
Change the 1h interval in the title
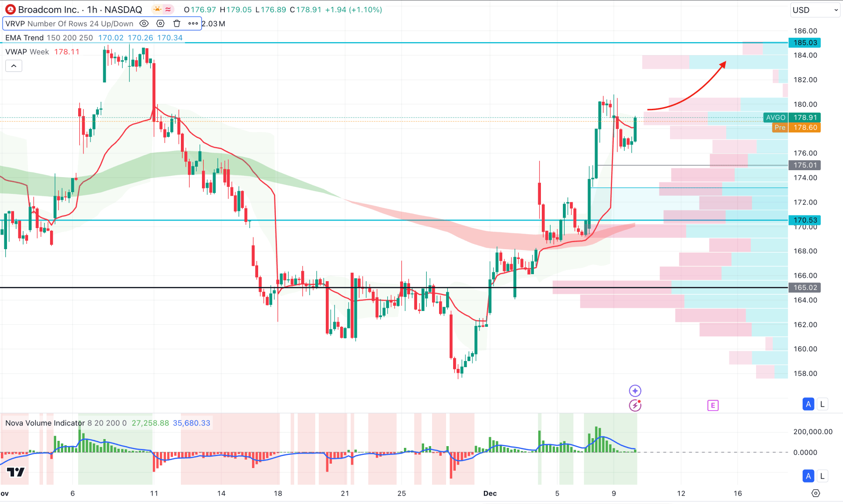tap(92, 10)
